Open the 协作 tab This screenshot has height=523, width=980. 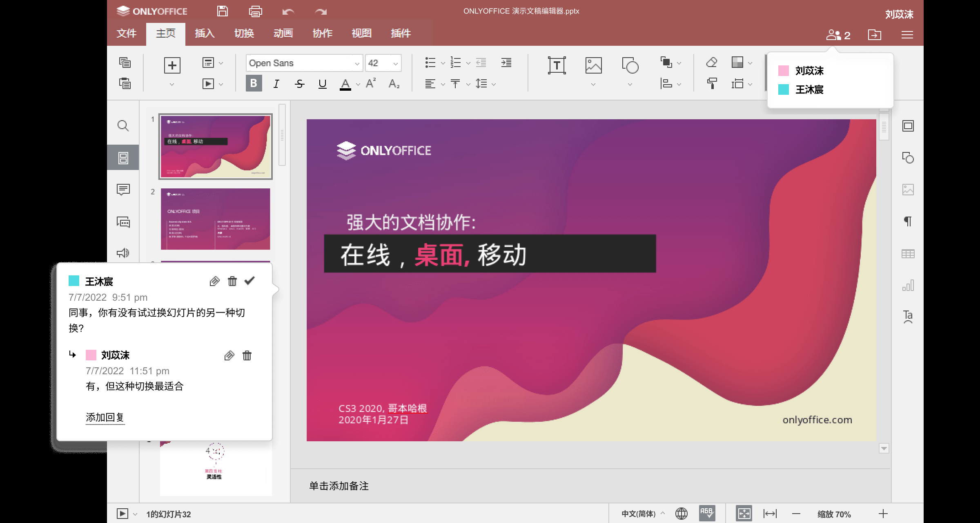click(x=322, y=34)
